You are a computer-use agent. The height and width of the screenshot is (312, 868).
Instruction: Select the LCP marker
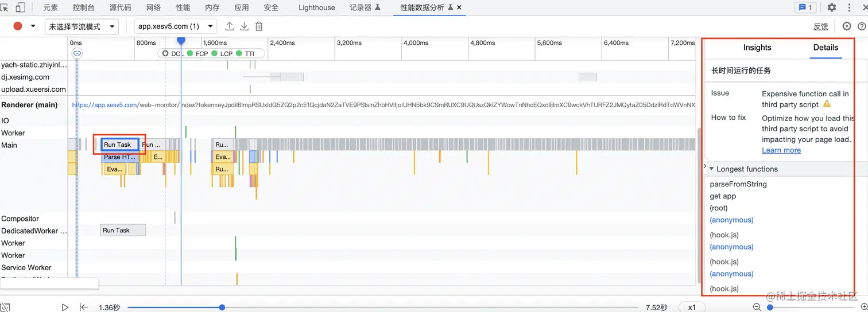pyautogui.click(x=222, y=53)
